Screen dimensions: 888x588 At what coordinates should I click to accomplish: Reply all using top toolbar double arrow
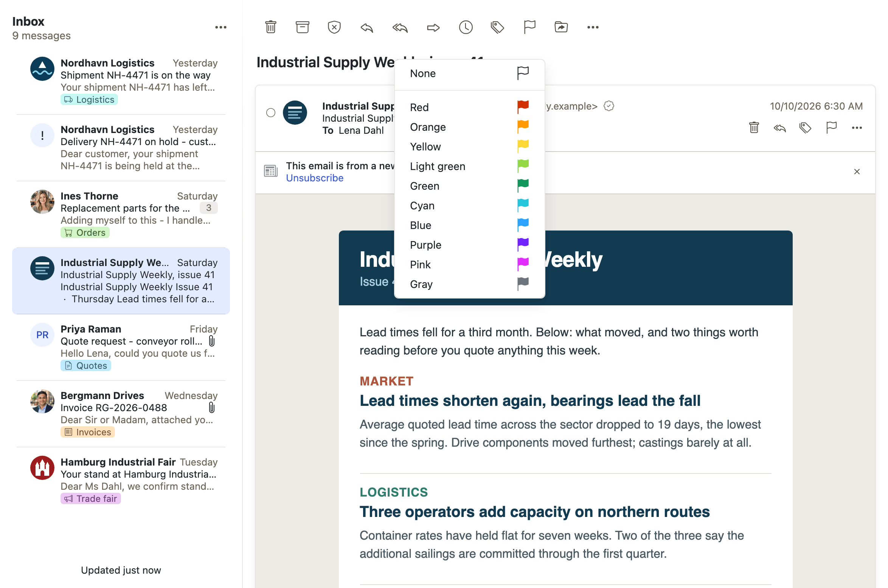[400, 27]
